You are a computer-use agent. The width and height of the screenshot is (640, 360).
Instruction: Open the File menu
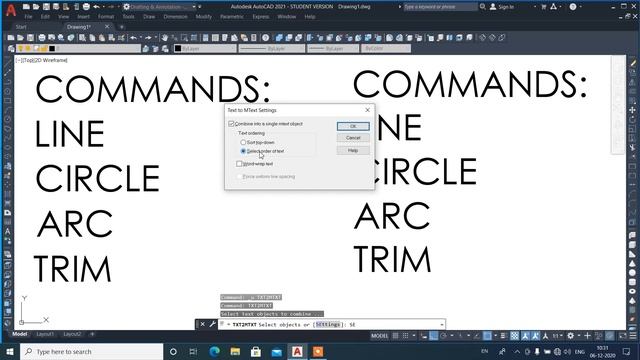[x=28, y=17]
